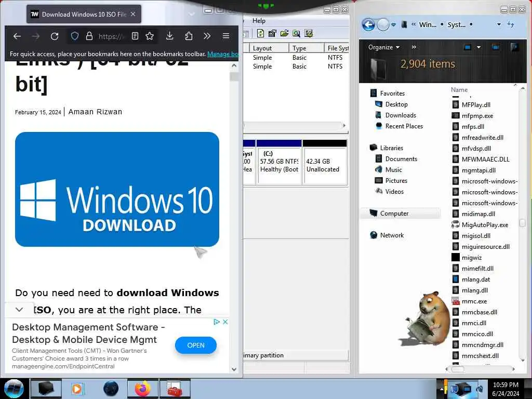Show more Firefox toolbar tools

pos(207,36)
